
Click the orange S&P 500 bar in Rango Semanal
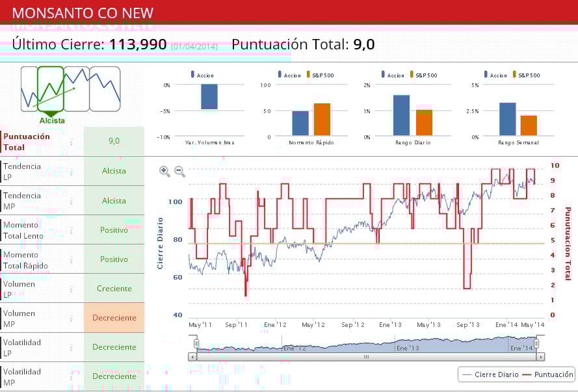(x=529, y=125)
